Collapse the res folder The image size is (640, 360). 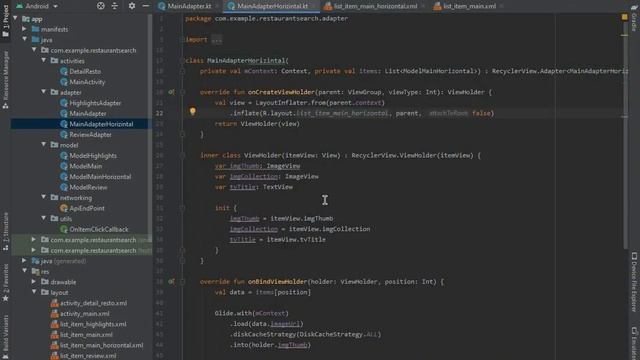pos(24,271)
